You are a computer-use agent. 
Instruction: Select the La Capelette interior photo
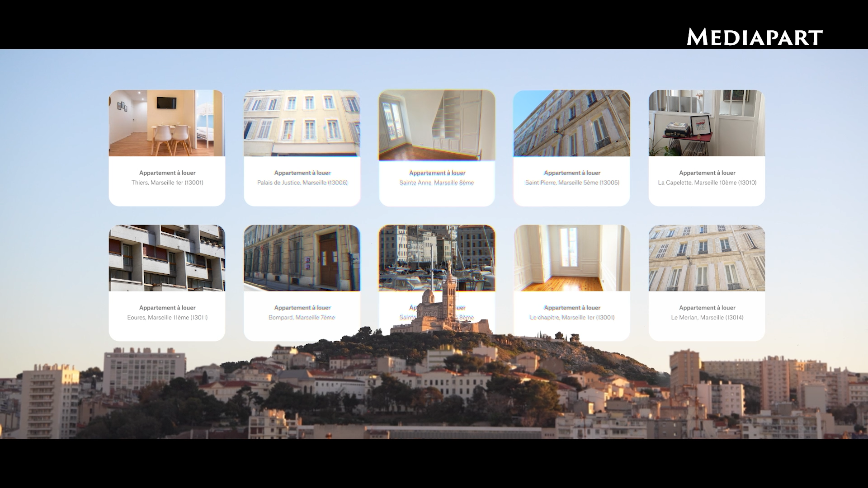click(707, 123)
